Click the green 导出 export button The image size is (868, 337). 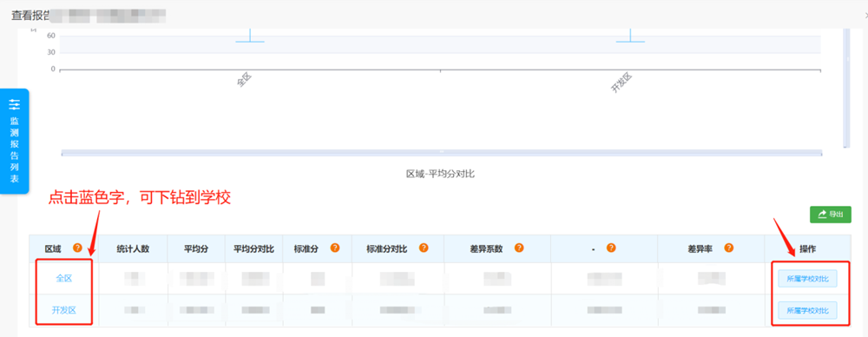pyautogui.click(x=831, y=215)
